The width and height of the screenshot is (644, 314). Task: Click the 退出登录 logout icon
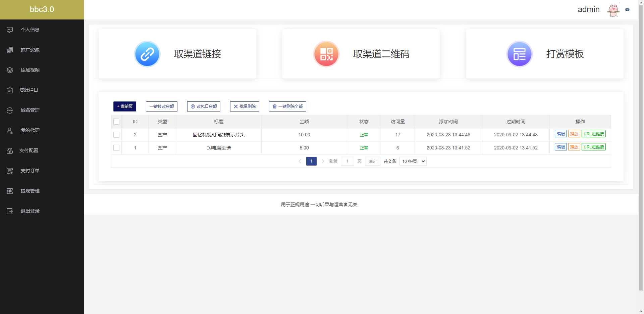coord(9,211)
